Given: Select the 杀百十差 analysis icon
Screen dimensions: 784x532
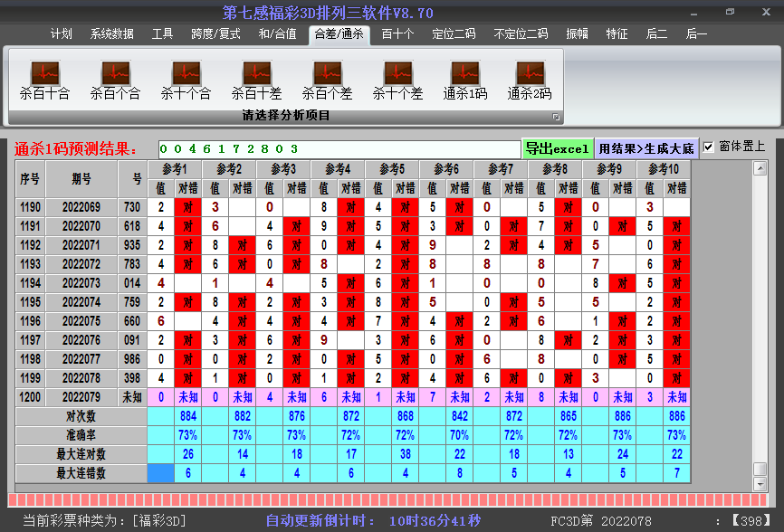Looking at the screenshot, I should (256, 81).
